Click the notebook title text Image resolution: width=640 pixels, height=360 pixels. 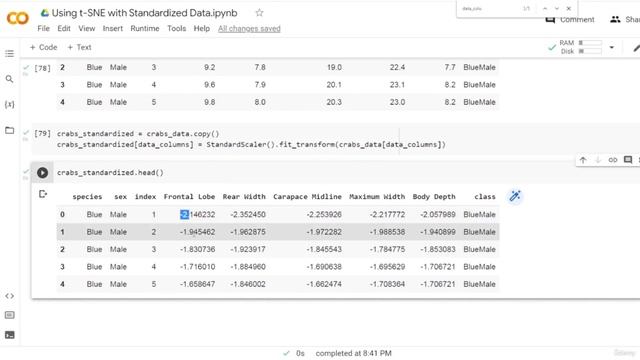click(144, 13)
